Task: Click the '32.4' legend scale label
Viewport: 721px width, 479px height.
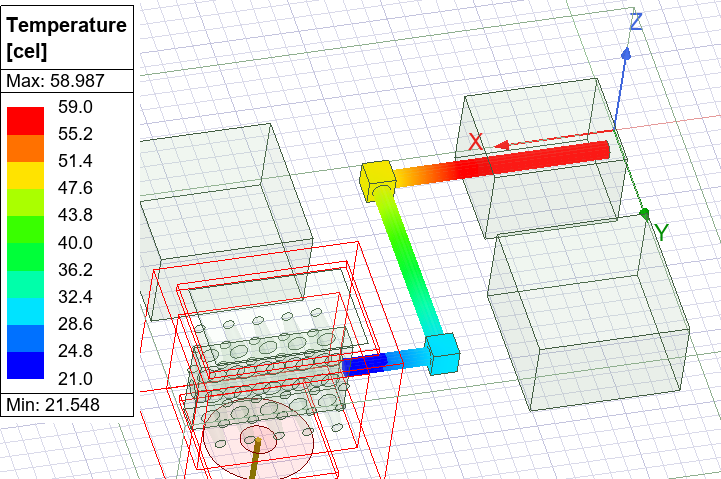Action: coord(75,297)
